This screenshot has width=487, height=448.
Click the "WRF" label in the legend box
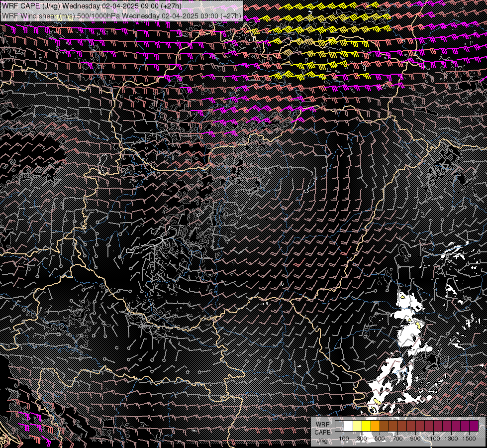pyautogui.click(x=323, y=425)
